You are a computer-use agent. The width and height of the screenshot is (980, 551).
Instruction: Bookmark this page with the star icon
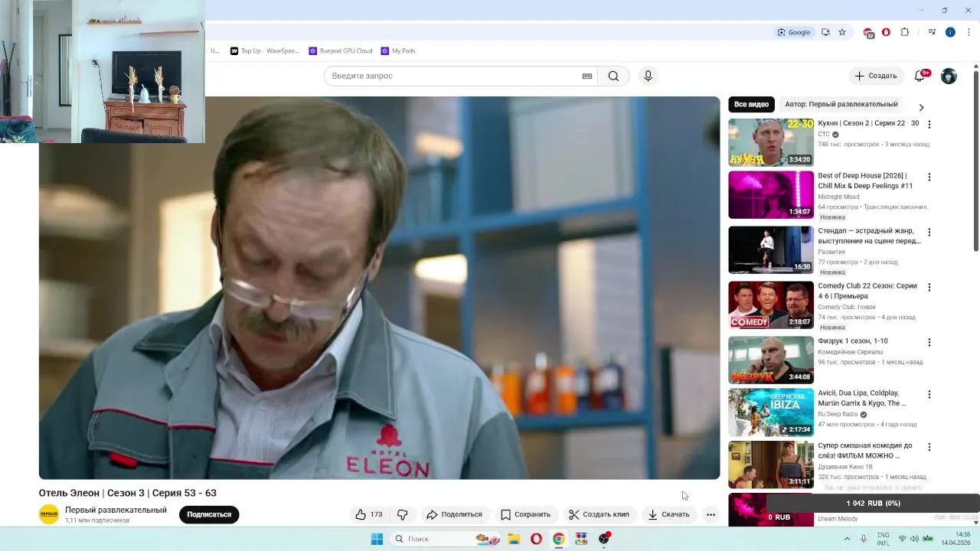point(842,32)
